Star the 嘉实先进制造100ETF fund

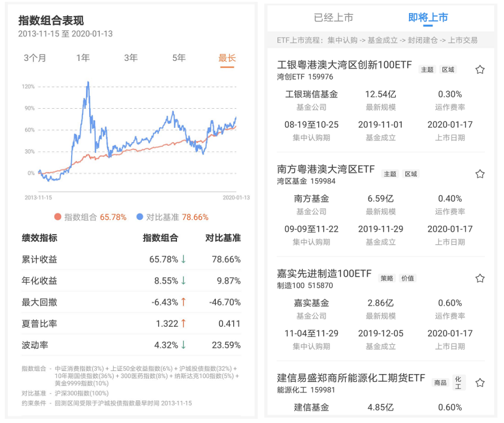480,278
